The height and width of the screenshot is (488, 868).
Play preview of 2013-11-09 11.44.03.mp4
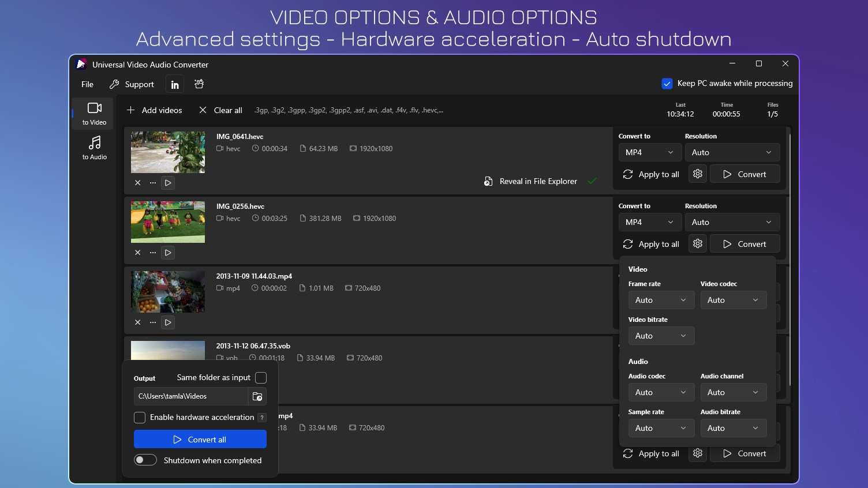pyautogui.click(x=168, y=322)
